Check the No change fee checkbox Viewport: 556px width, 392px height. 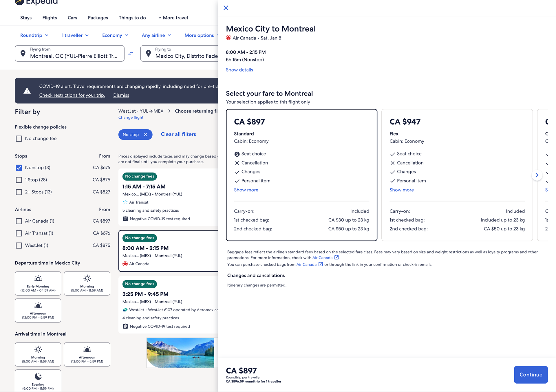(x=19, y=139)
